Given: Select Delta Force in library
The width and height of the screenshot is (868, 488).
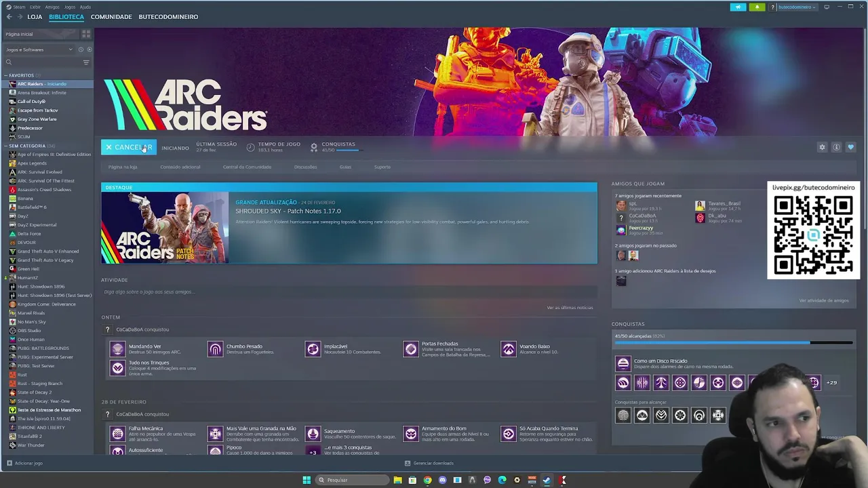Looking at the screenshot, I should coord(29,234).
